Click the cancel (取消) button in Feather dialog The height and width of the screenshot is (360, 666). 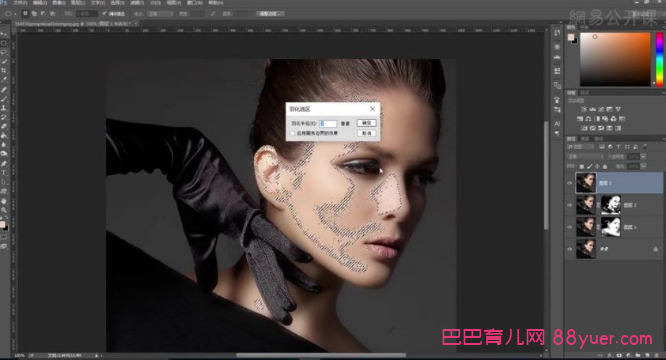366,133
